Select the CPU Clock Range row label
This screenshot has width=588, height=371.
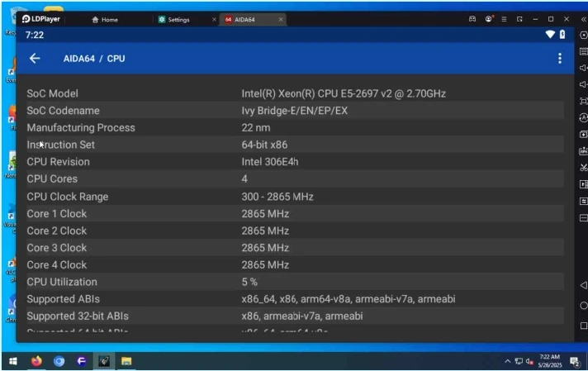click(x=68, y=197)
